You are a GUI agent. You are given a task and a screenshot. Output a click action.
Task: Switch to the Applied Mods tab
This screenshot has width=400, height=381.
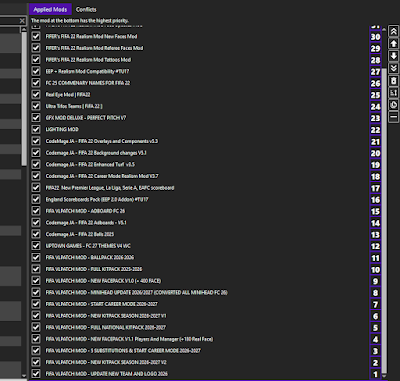tap(50, 9)
